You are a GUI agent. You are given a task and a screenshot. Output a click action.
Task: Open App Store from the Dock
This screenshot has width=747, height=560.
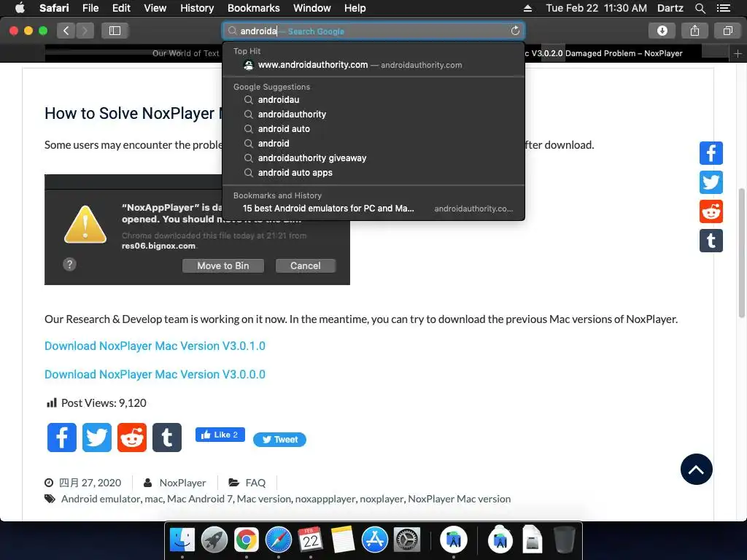point(374,540)
